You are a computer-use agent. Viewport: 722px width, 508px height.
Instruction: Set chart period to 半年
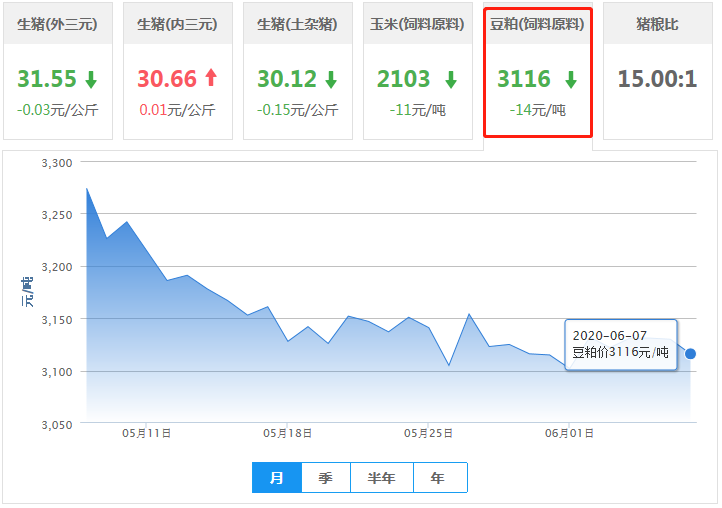pyautogui.click(x=382, y=478)
